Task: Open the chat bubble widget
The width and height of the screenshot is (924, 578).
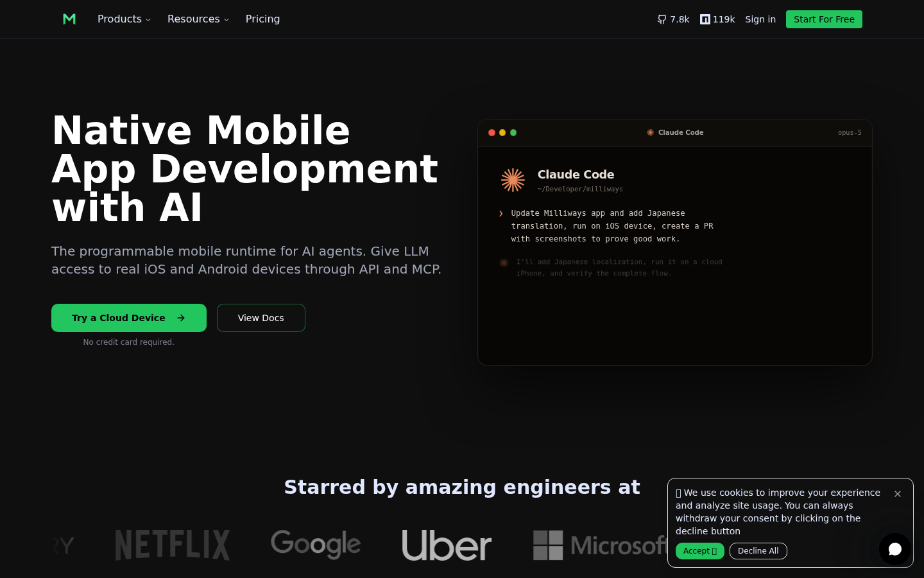Action: tap(895, 549)
